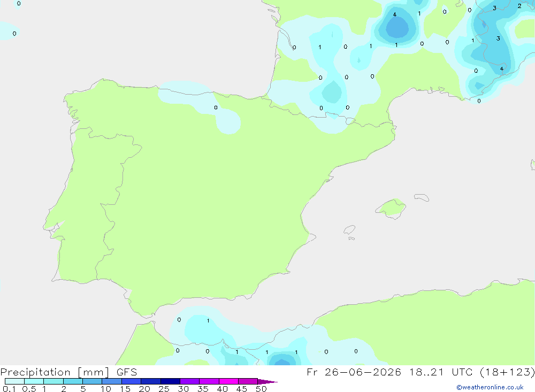Click the 45–50 mm legend color swatch
The height and width of the screenshot is (392, 535).
click(x=248, y=381)
